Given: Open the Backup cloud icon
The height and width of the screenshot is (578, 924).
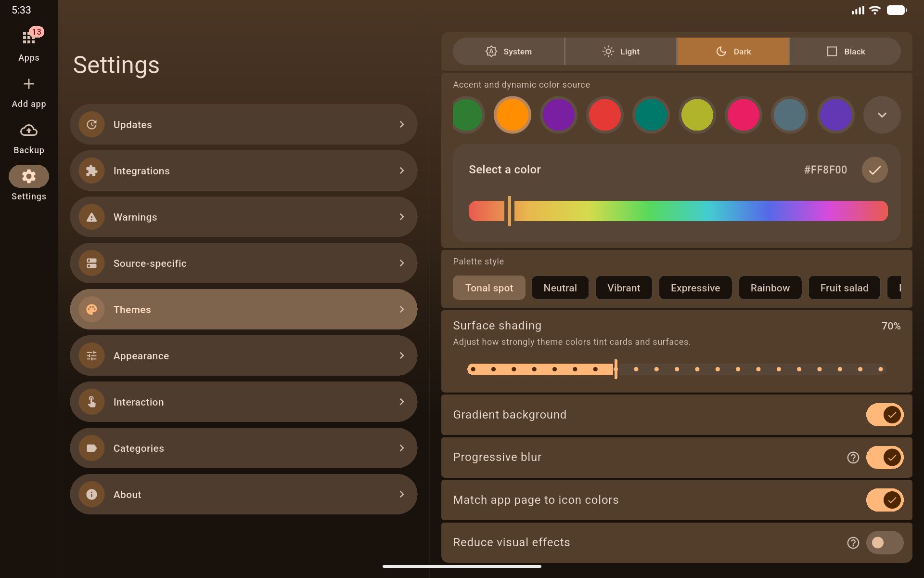Looking at the screenshot, I should click(29, 130).
